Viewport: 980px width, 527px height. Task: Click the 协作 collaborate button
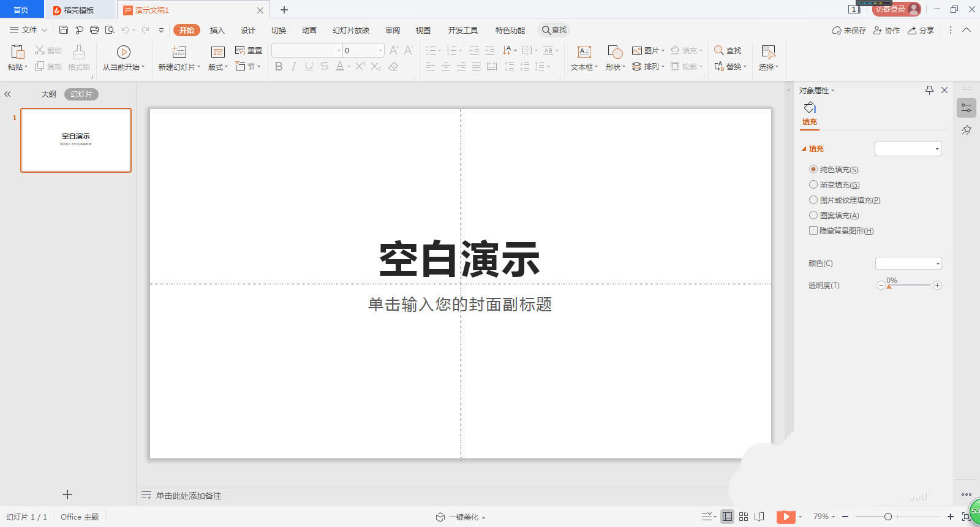[886, 30]
